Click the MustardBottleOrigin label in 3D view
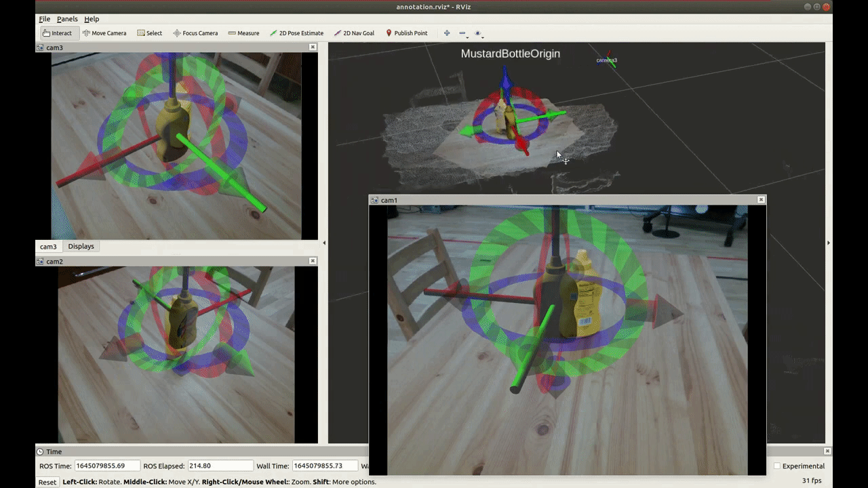 click(511, 54)
